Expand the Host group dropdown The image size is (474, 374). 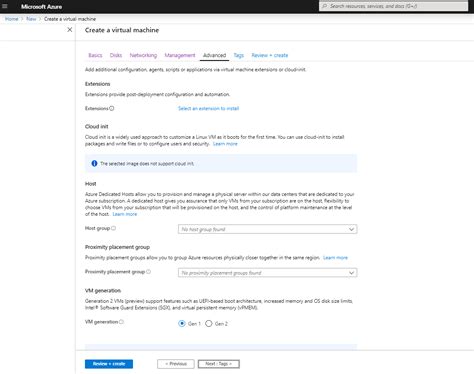[x=267, y=229]
